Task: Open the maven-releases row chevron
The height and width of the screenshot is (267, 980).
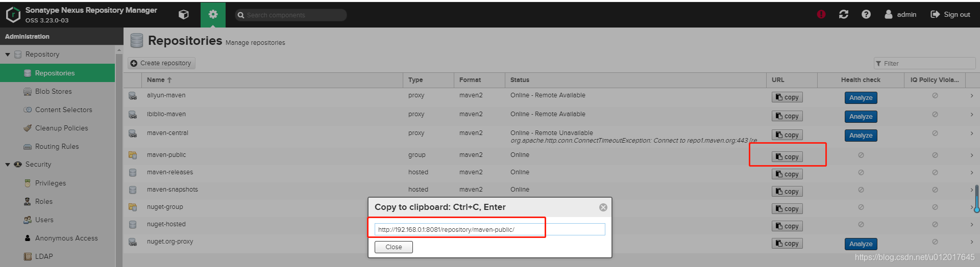Action: click(972, 173)
